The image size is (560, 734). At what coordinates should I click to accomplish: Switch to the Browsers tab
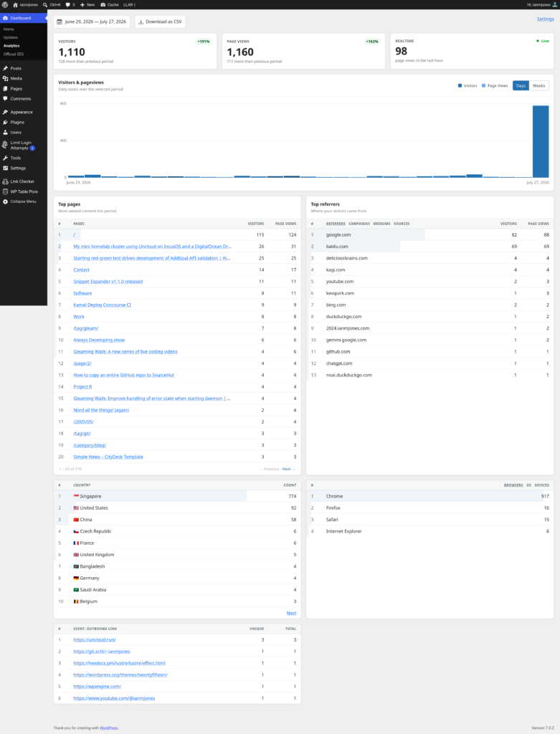pyautogui.click(x=513, y=485)
